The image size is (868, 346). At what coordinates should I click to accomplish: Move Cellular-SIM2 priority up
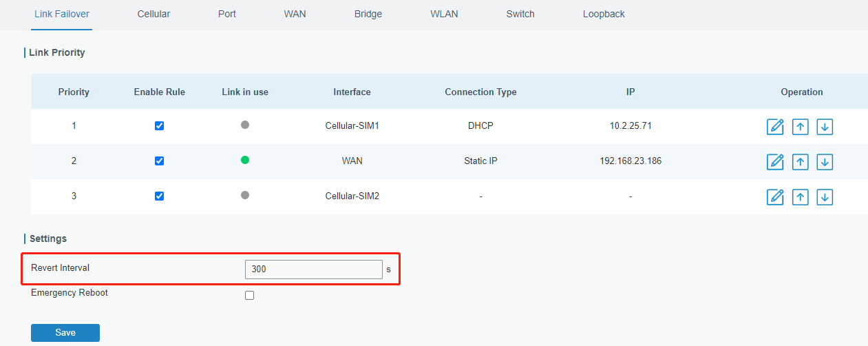pos(800,197)
